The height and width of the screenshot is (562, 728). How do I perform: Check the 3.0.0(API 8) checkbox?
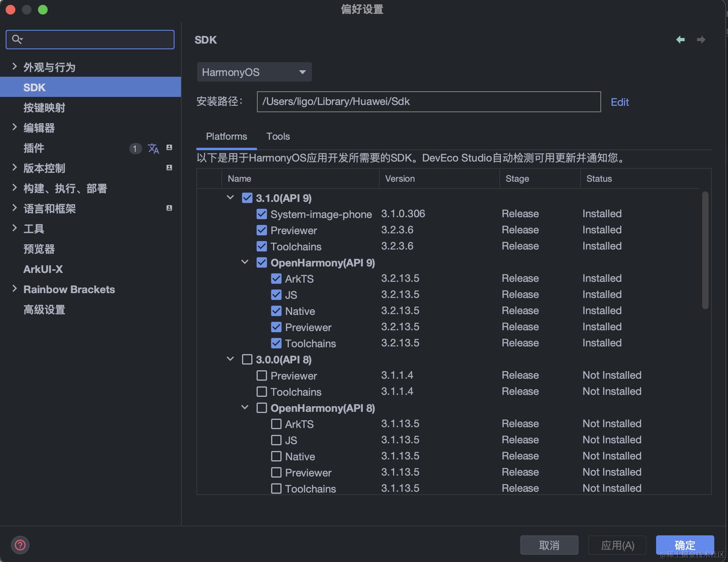[x=247, y=359]
